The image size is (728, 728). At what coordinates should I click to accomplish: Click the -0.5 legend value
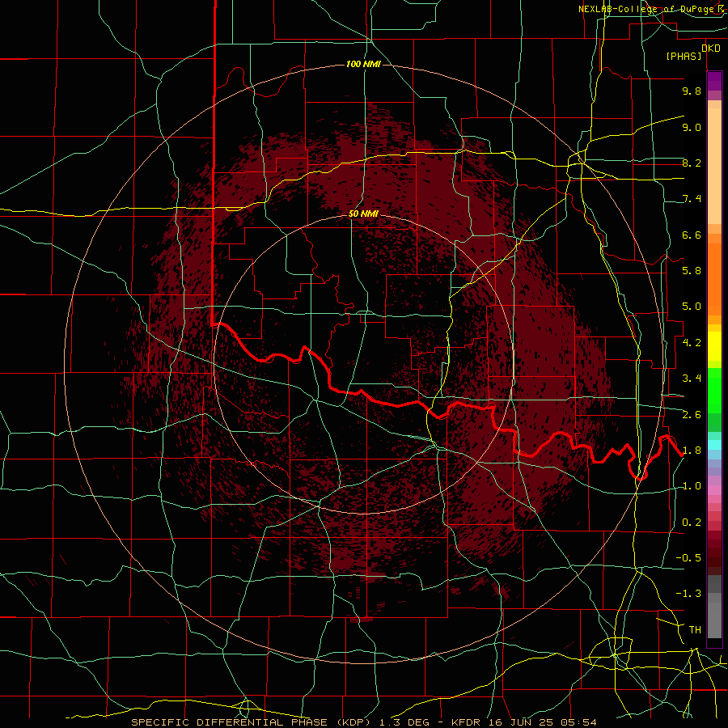(688, 558)
